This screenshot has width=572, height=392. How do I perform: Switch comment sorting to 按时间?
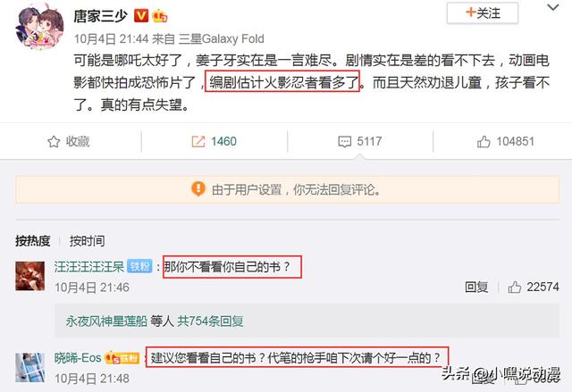pos(87,241)
